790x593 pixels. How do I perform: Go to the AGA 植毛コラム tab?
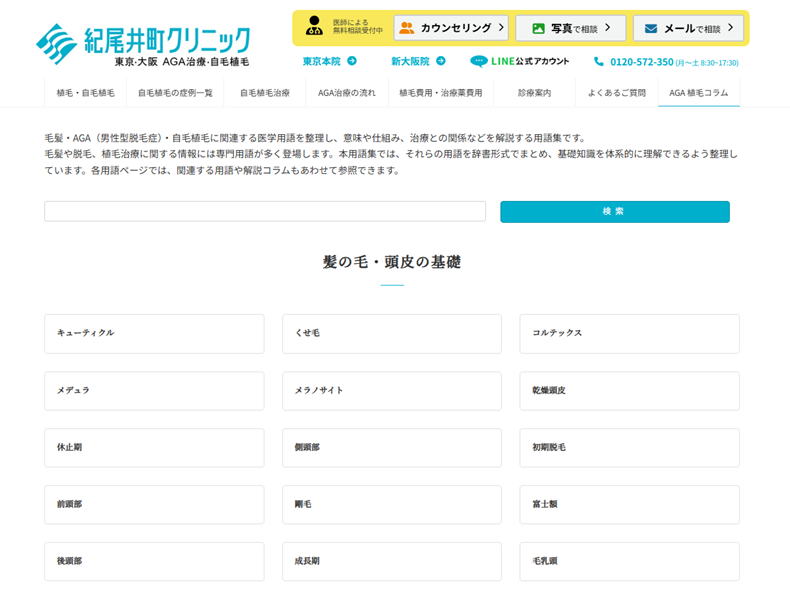pos(698,93)
